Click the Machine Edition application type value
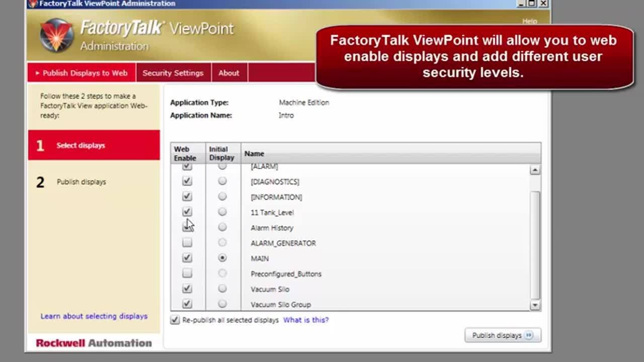 click(x=304, y=103)
